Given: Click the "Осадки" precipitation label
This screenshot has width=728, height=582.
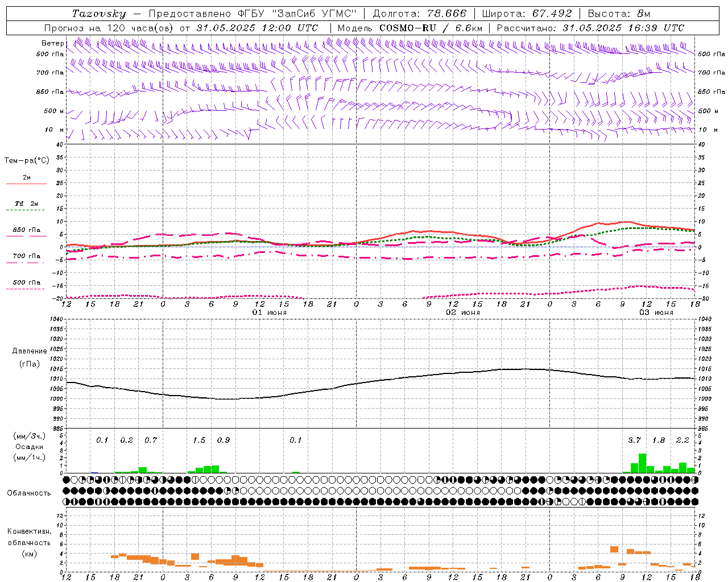Looking at the screenshot, I should coord(30,447).
